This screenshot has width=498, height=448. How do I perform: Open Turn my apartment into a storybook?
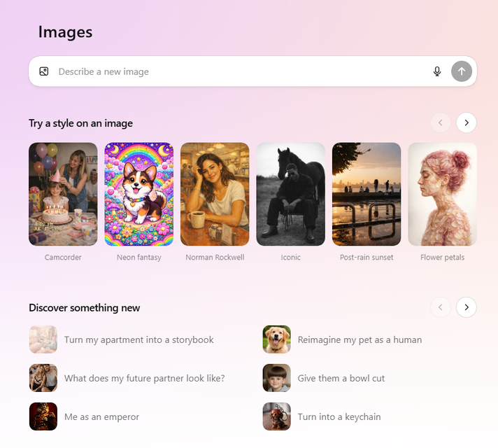pyautogui.click(x=138, y=339)
